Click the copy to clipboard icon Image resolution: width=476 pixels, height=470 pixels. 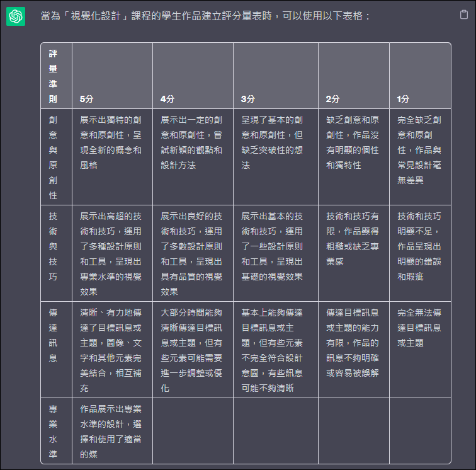click(463, 14)
